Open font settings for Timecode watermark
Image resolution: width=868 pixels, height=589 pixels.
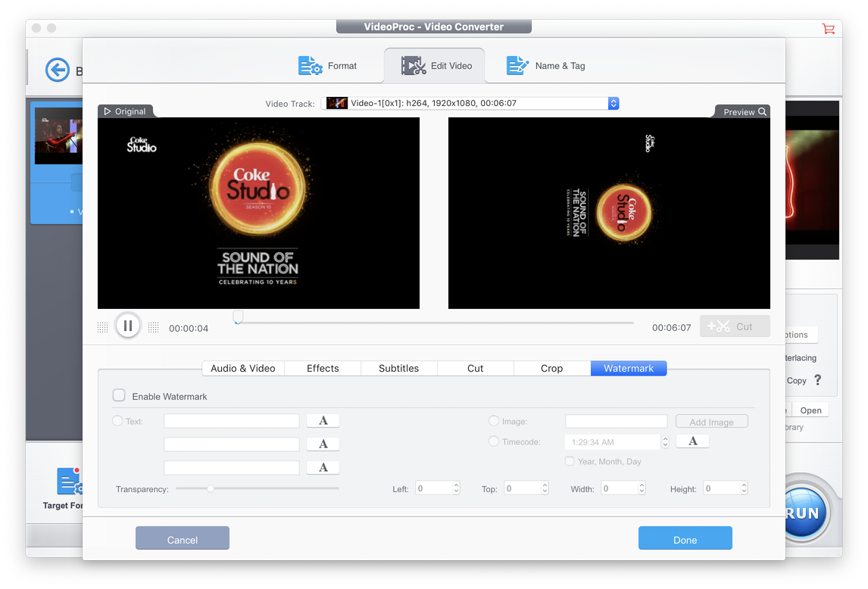[x=692, y=441]
